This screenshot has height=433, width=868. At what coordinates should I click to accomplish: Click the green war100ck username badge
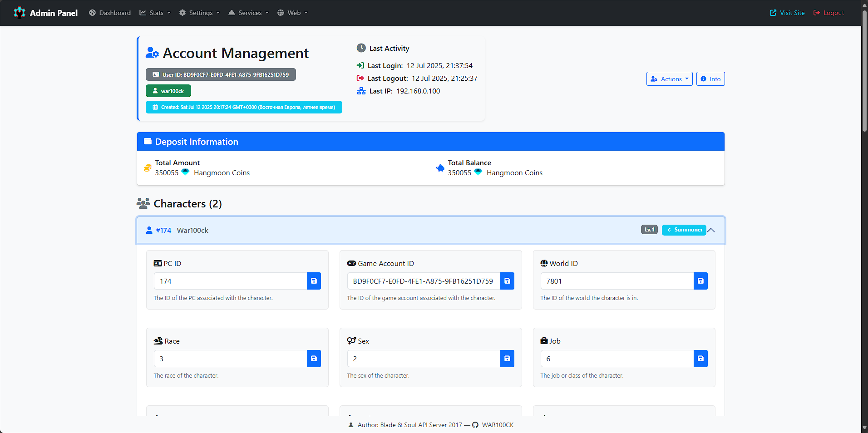pyautogui.click(x=168, y=91)
